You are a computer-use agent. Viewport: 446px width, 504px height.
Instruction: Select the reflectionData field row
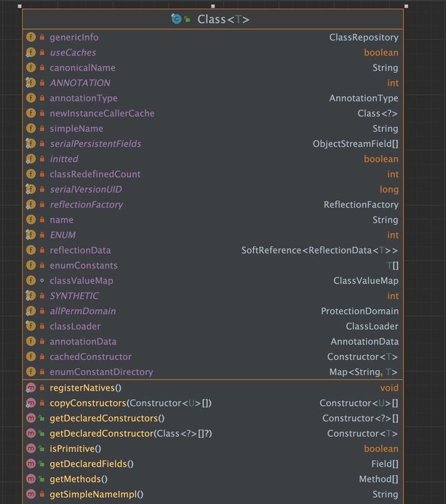click(x=213, y=250)
